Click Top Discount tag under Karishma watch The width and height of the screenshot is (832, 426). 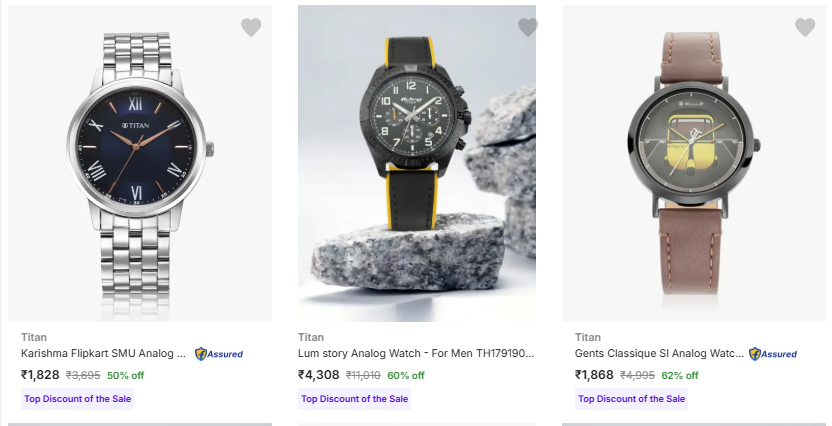(x=78, y=399)
